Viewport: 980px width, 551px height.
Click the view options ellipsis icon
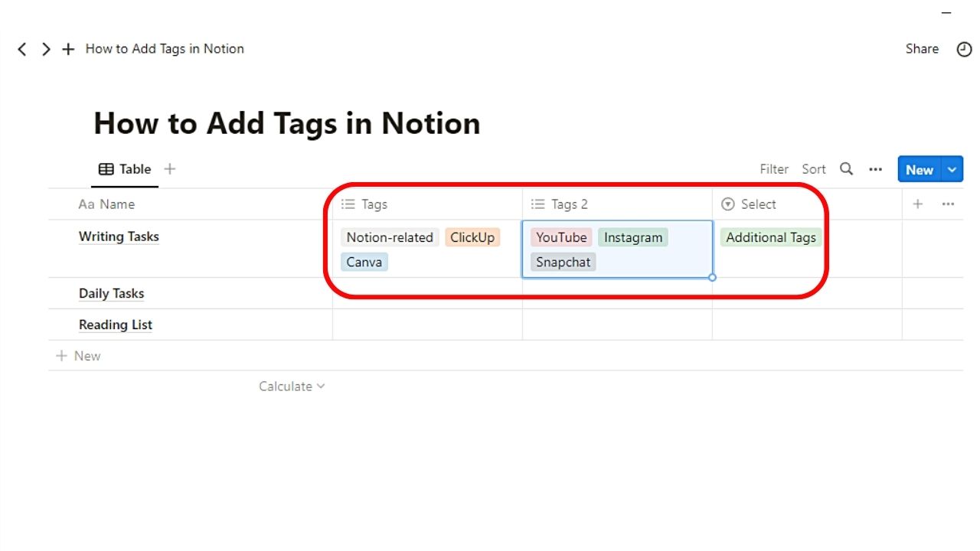[x=875, y=169]
